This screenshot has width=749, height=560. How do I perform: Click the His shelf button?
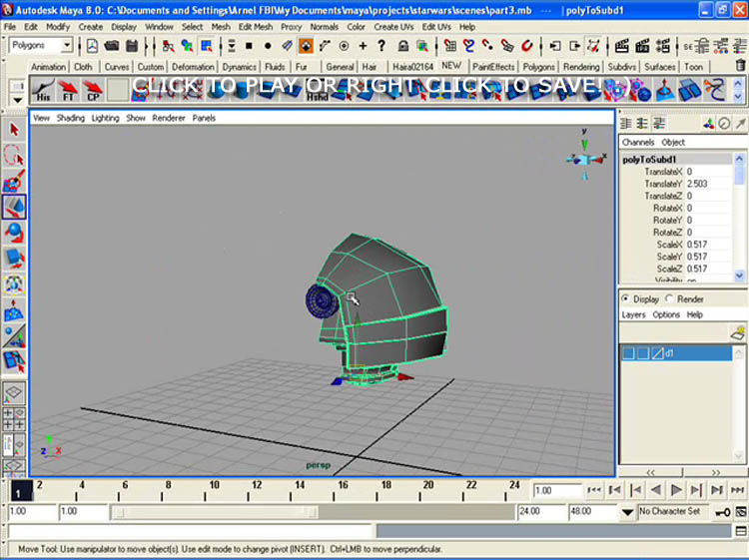tap(43, 90)
